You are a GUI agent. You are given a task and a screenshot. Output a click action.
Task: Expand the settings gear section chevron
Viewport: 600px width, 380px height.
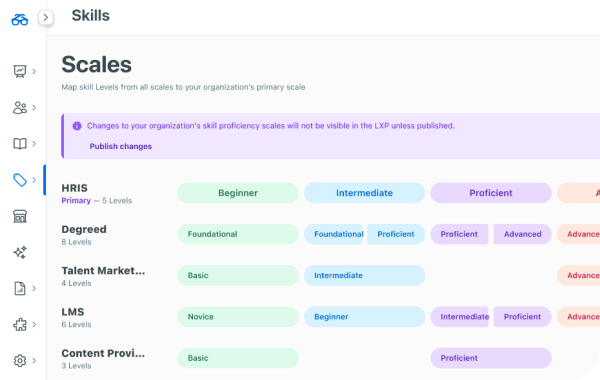coord(34,360)
